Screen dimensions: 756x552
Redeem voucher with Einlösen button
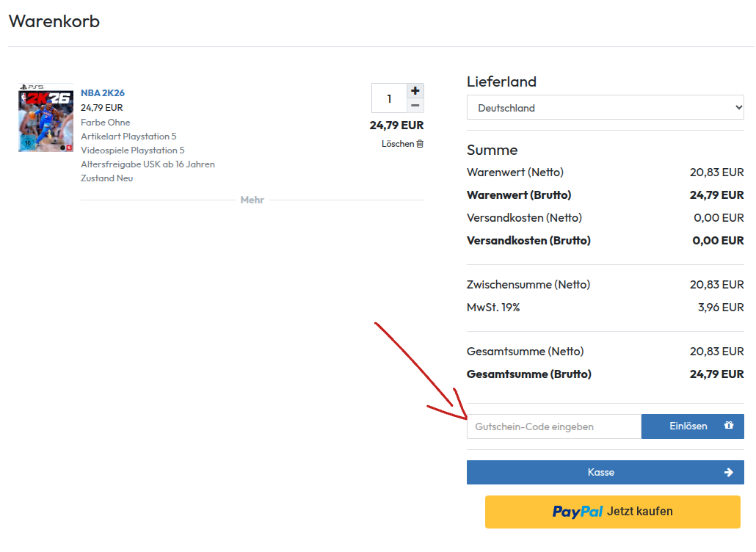(692, 426)
